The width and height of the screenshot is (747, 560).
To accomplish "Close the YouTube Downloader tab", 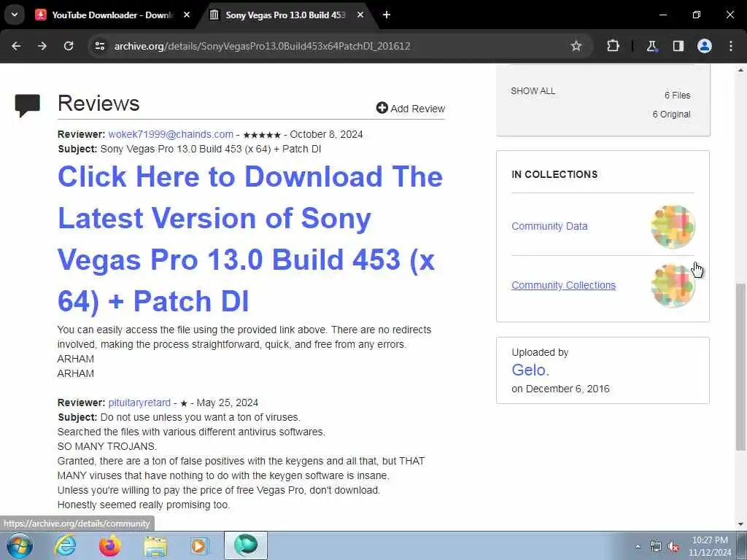I will tap(187, 15).
